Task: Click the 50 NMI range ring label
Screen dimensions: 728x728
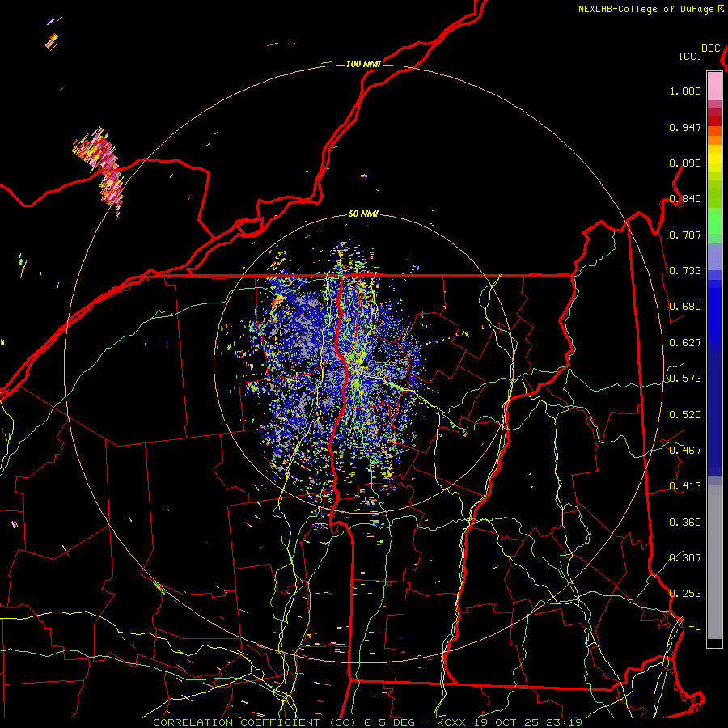Action: click(363, 214)
